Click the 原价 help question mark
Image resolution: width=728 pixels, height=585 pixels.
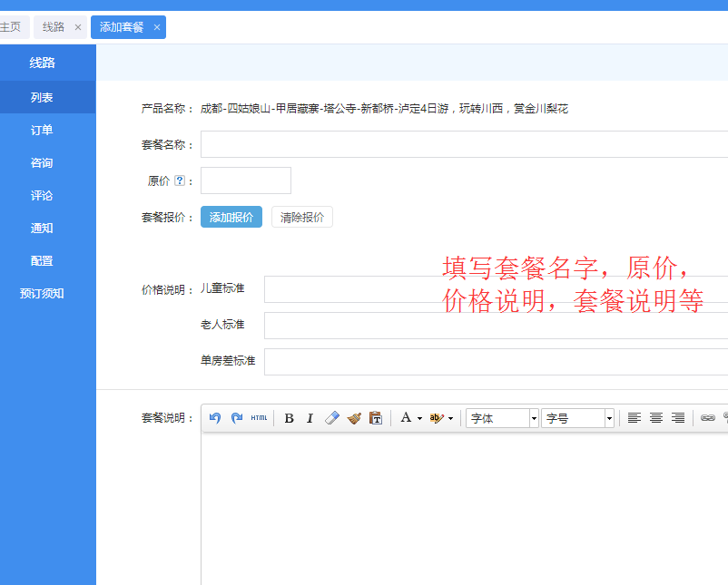pyautogui.click(x=181, y=180)
